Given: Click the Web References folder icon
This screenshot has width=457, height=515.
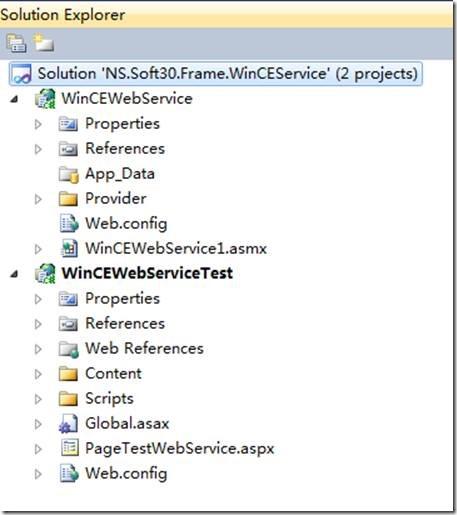Looking at the screenshot, I should [x=69, y=349].
